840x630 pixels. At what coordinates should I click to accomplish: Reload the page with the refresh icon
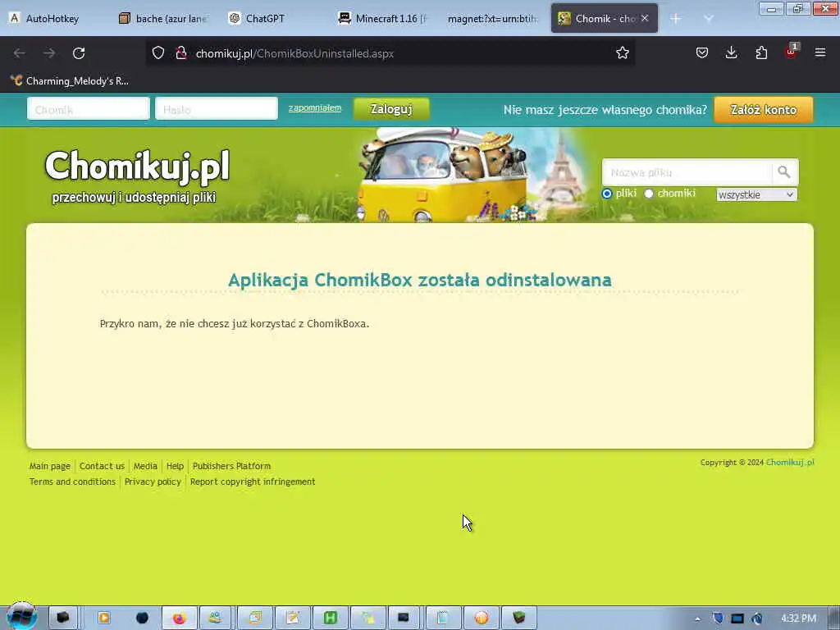click(79, 53)
